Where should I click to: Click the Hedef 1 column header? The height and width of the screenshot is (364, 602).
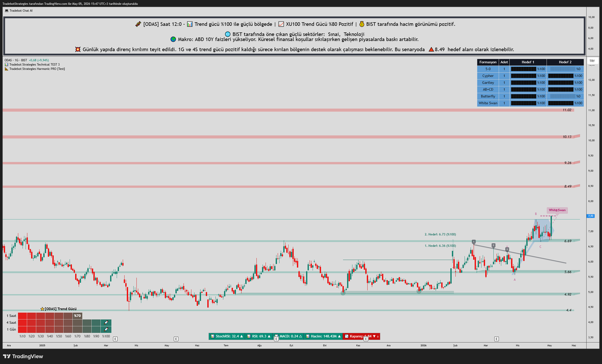[528, 62]
